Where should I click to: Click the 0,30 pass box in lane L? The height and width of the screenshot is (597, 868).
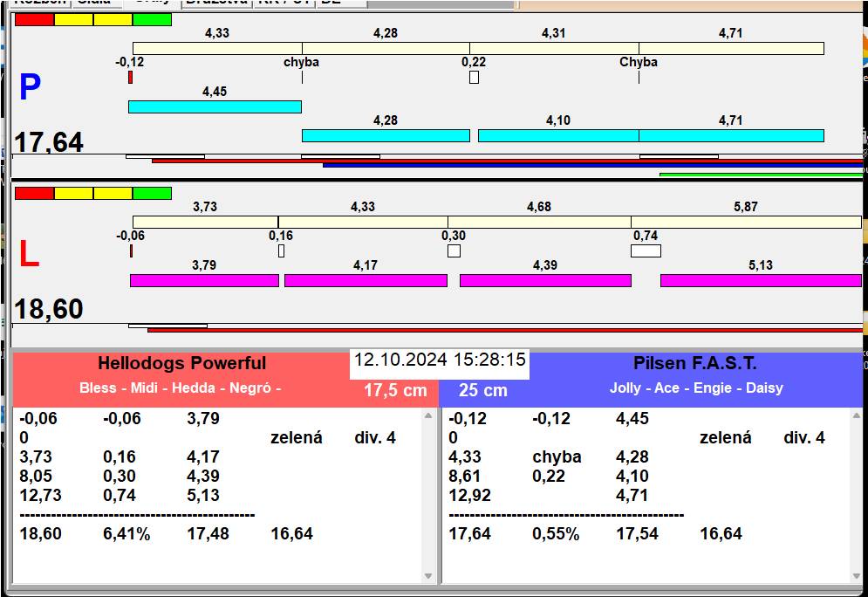[454, 250]
